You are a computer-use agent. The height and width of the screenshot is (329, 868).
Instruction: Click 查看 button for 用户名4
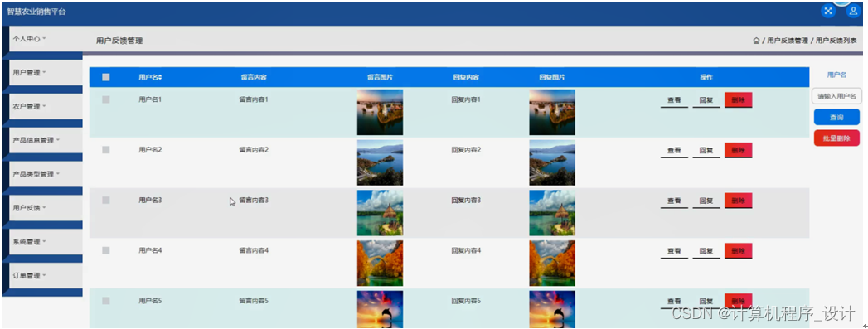(x=674, y=252)
